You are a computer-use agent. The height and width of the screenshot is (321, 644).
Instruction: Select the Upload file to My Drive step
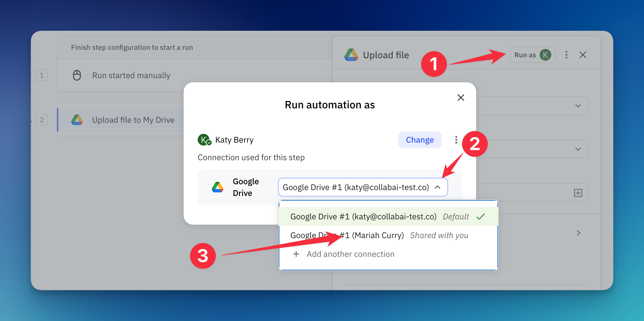coord(133,120)
